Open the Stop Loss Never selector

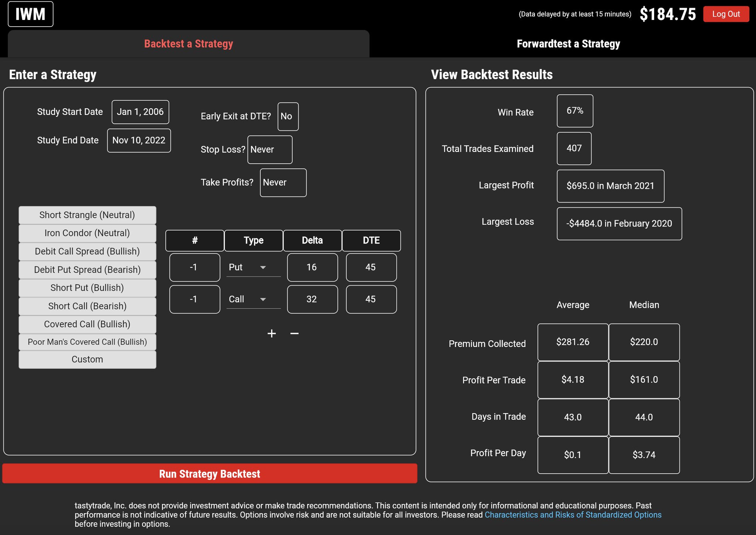269,150
